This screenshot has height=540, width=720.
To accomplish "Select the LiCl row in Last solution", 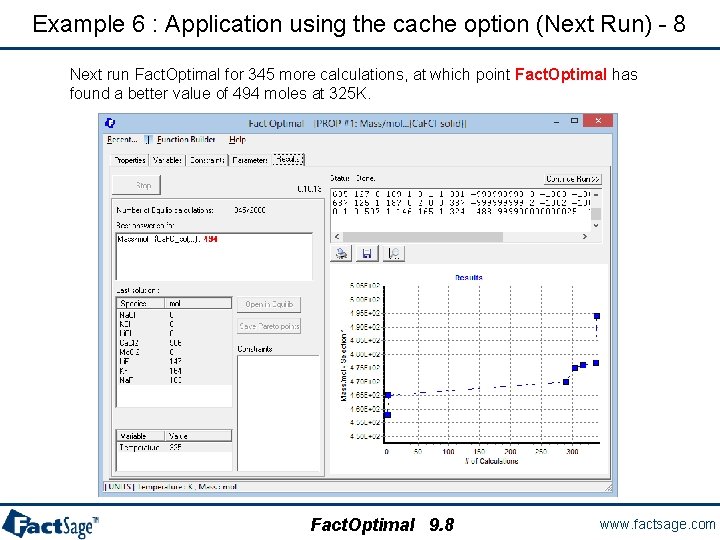I will click(x=174, y=333).
